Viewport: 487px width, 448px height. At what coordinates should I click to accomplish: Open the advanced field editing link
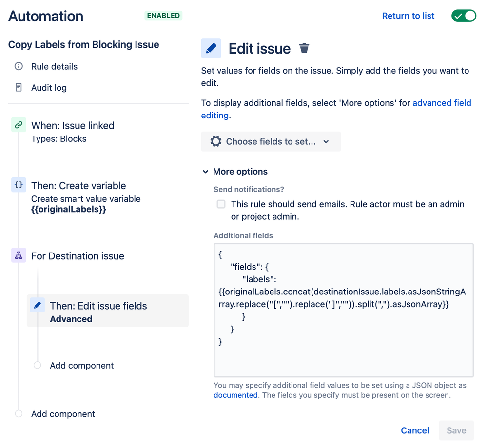click(x=336, y=109)
